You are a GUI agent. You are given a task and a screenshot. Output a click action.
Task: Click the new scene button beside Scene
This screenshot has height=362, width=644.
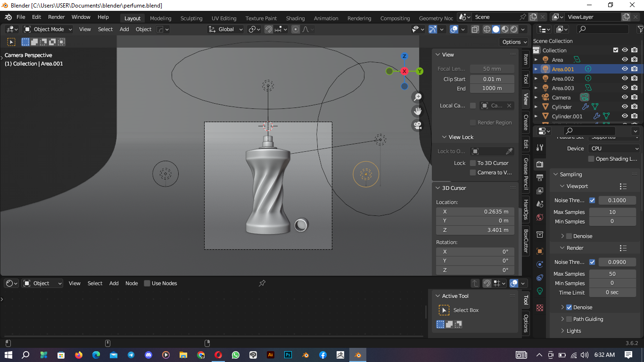coord(533,17)
